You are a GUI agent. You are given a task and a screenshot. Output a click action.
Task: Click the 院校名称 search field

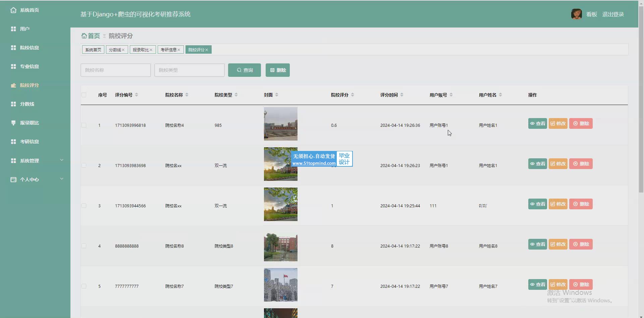(116, 70)
